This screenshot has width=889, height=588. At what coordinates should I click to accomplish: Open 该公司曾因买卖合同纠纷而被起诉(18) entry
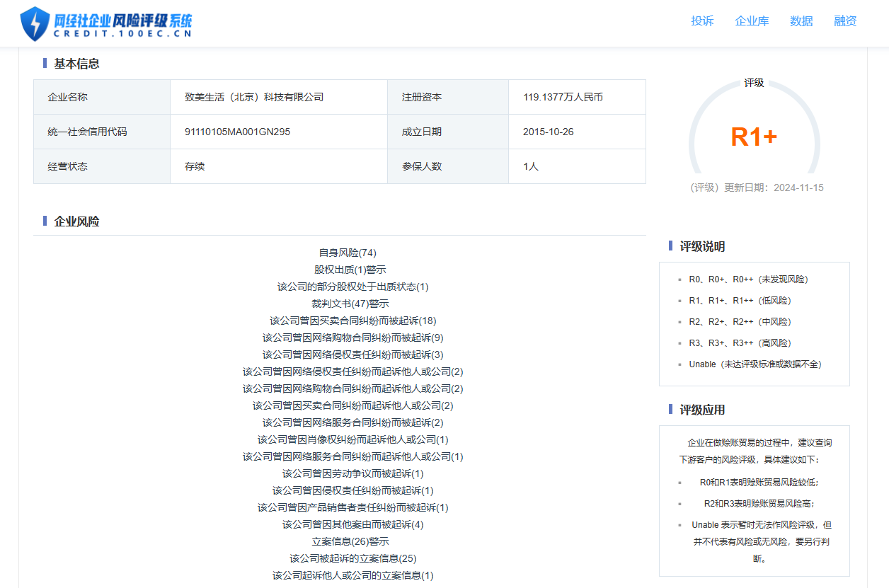pos(352,321)
